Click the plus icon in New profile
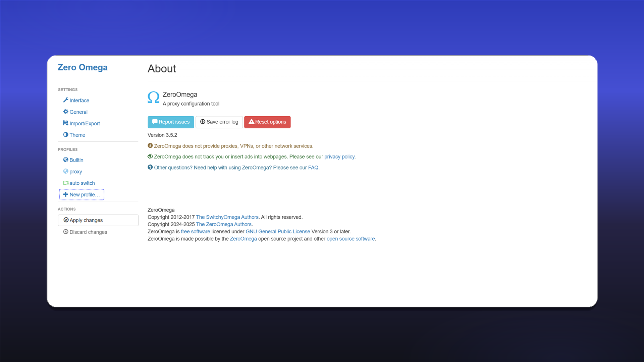The width and height of the screenshot is (644, 362). click(x=66, y=194)
